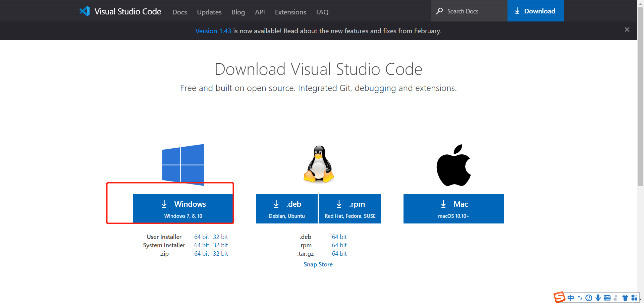Screen dimensions: 644x303
Task: Click the Sogou input method S logo
Action: coord(559,297)
